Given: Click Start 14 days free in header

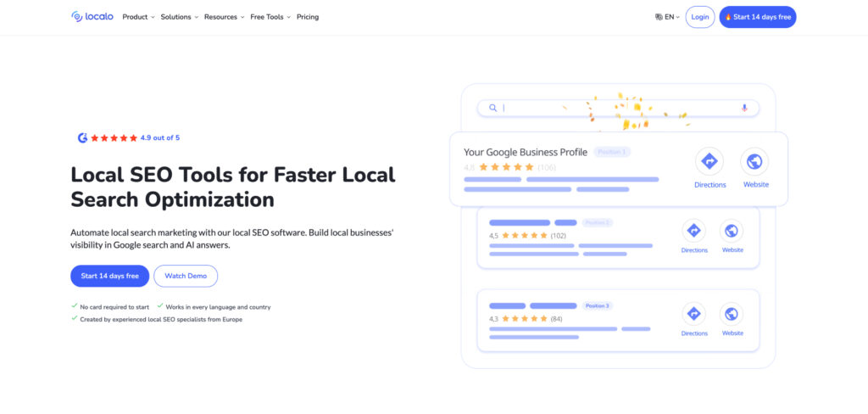Looking at the screenshot, I should pyautogui.click(x=757, y=17).
